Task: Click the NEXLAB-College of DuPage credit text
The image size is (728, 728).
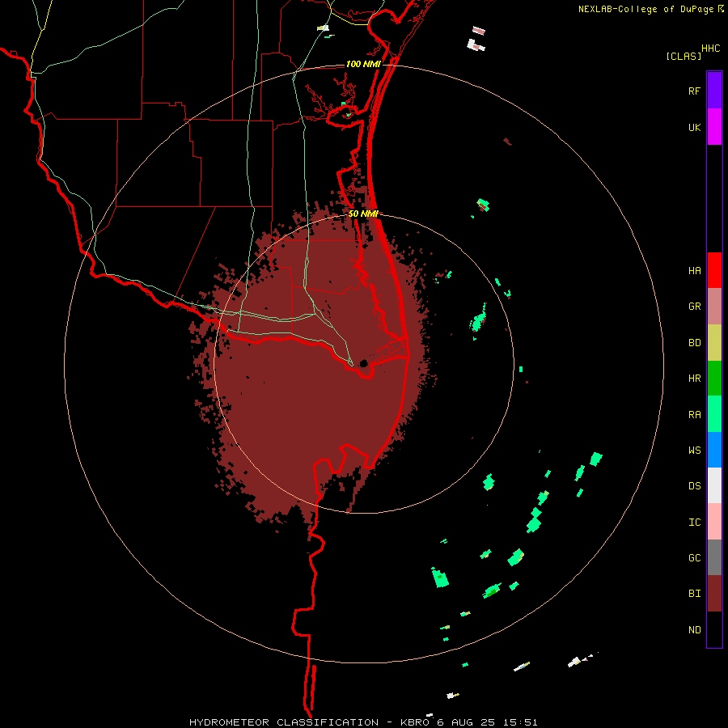Action: (645, 9)
